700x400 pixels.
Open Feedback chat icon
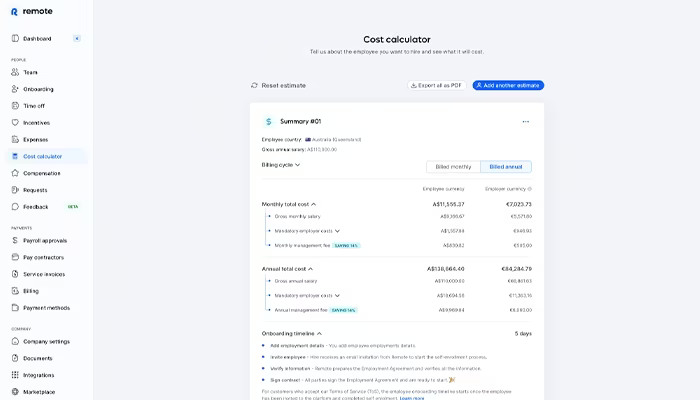pyautogui.click(x=15, y=207)
